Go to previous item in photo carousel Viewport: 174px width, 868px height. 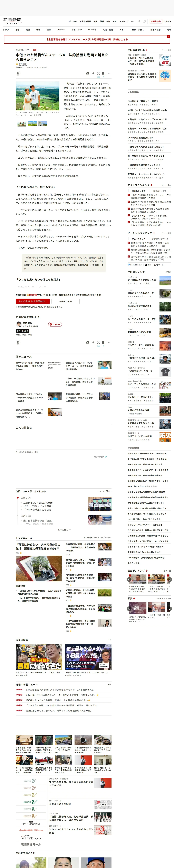coord(129,609)
